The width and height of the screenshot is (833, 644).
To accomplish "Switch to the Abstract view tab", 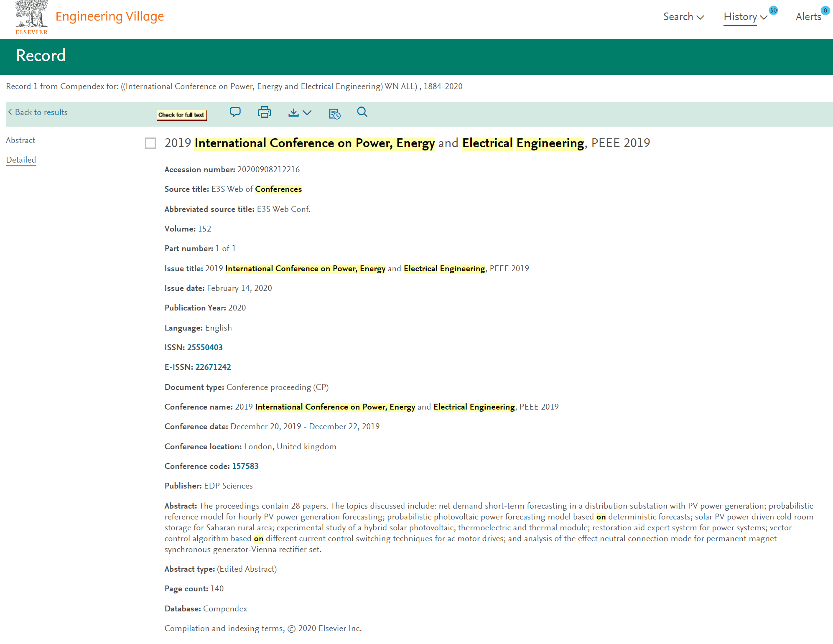I will click(20, 140).
